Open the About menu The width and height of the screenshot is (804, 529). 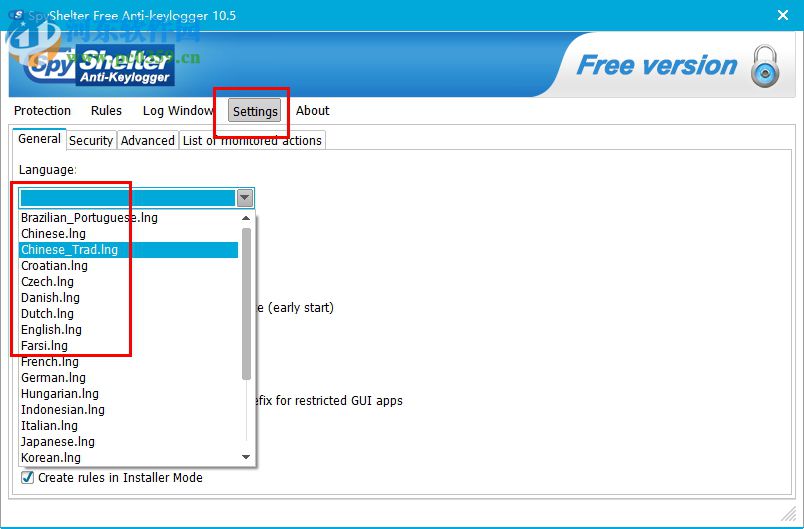312,111
